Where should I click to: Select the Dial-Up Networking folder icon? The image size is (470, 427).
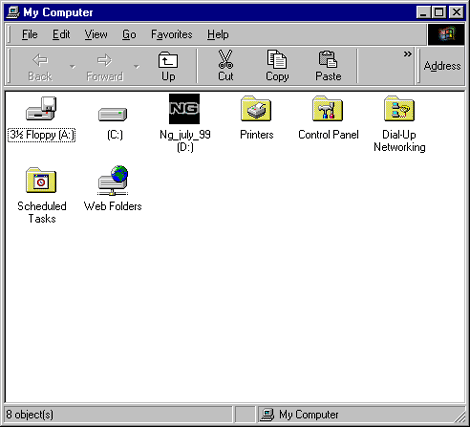tap(399, 109)
